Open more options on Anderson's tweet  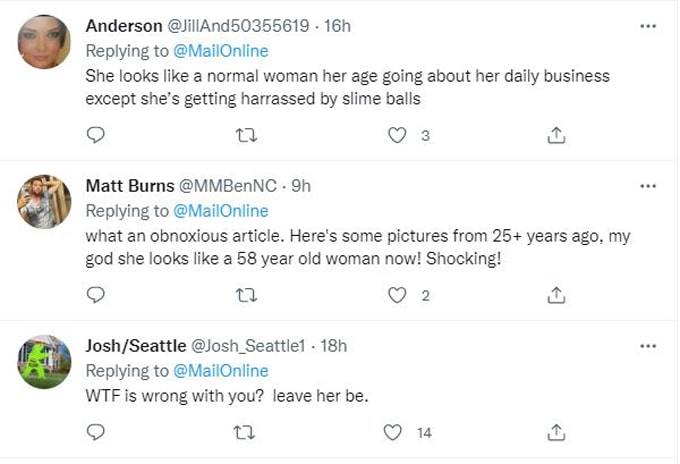pos(648,25)
